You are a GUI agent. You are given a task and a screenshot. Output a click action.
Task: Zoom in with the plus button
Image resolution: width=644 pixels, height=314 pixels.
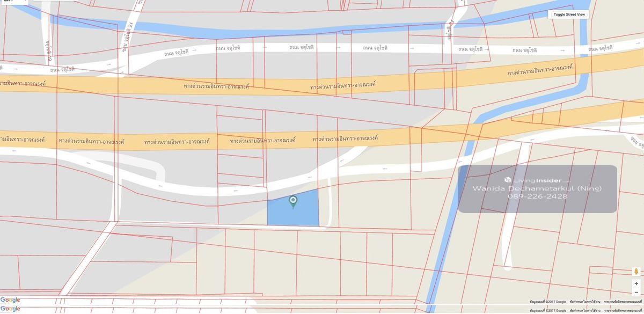(636, 283)
